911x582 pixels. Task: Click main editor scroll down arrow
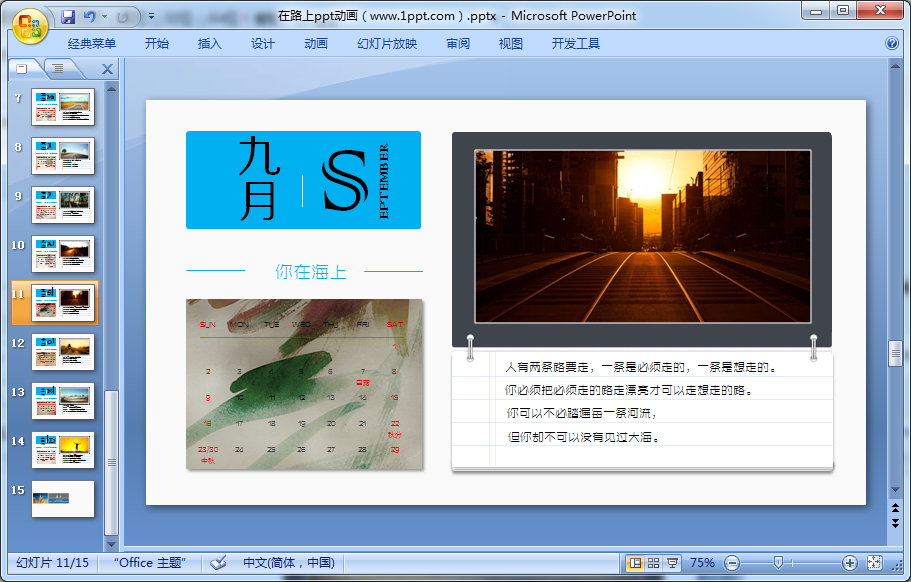(895, 490)
